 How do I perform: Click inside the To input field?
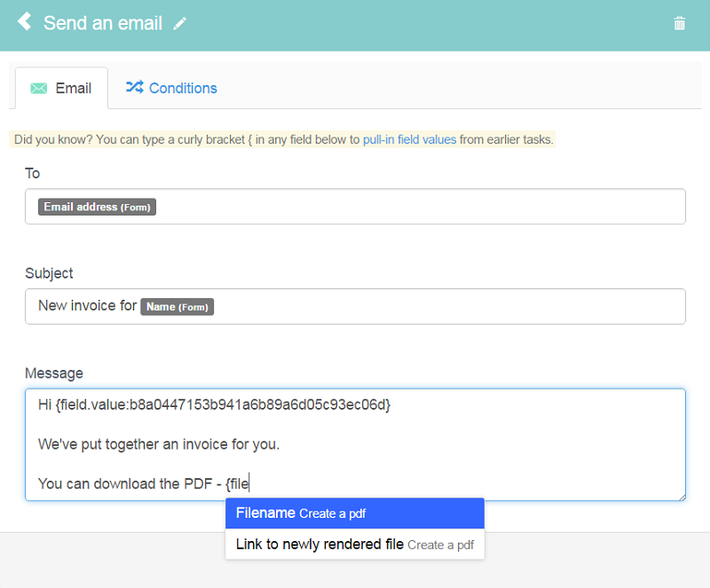(356, 207)
